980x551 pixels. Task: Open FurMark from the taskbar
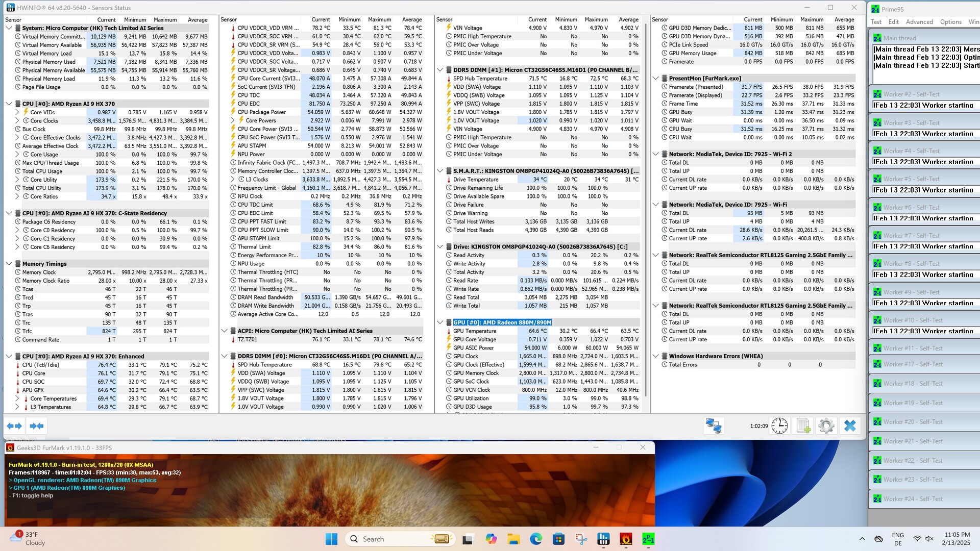tap(626, 539)
